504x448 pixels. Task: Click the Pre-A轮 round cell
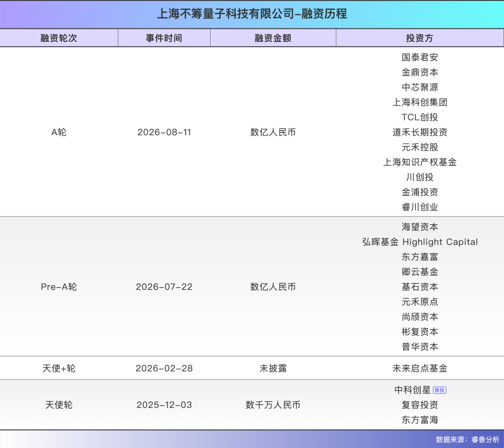(59, 287)
